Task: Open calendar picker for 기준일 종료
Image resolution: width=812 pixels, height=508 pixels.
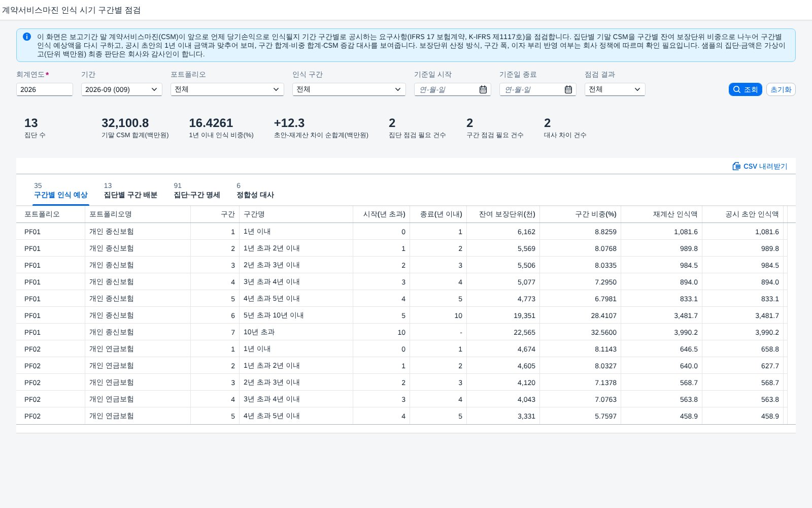Action: 568,89
